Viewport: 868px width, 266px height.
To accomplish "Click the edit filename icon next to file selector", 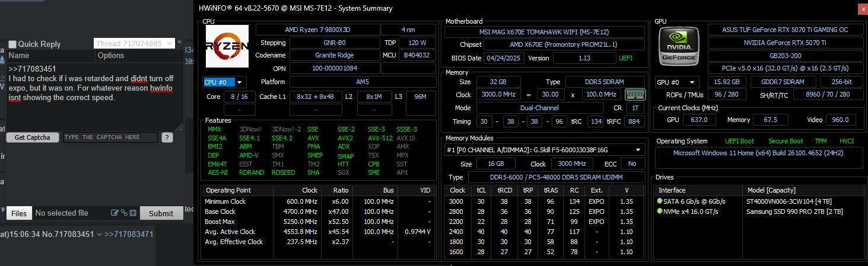I will tap(115, 213).
